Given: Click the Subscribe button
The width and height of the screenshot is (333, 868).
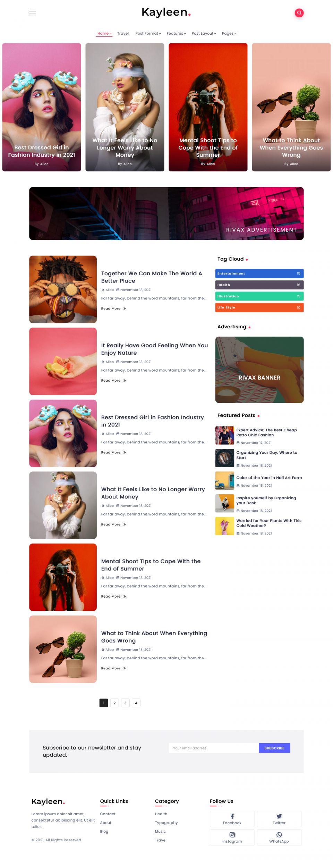Looking at the screenshot, I should 274,748.
